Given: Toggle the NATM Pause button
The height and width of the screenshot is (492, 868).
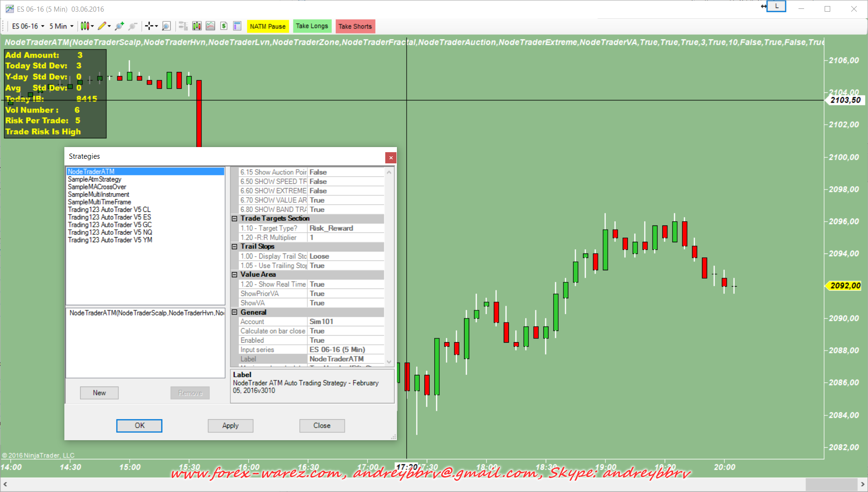Looking at the screenshot, I should 268,27.
